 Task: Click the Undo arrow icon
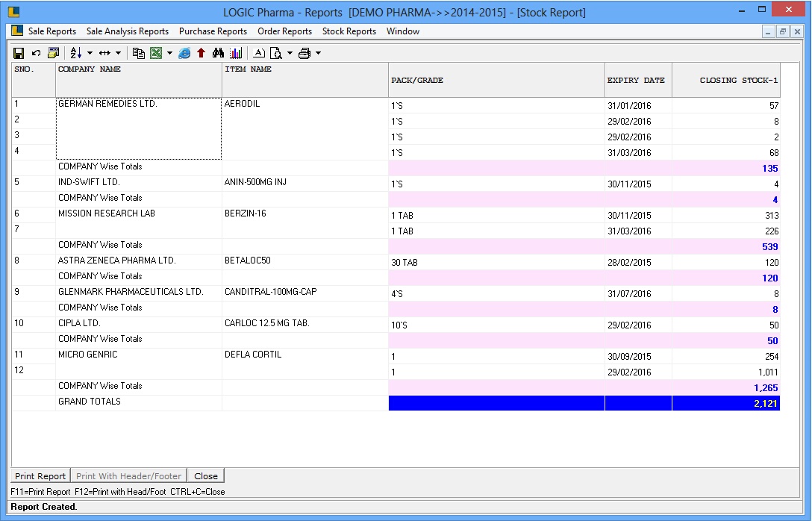click(x=36, y=53)
